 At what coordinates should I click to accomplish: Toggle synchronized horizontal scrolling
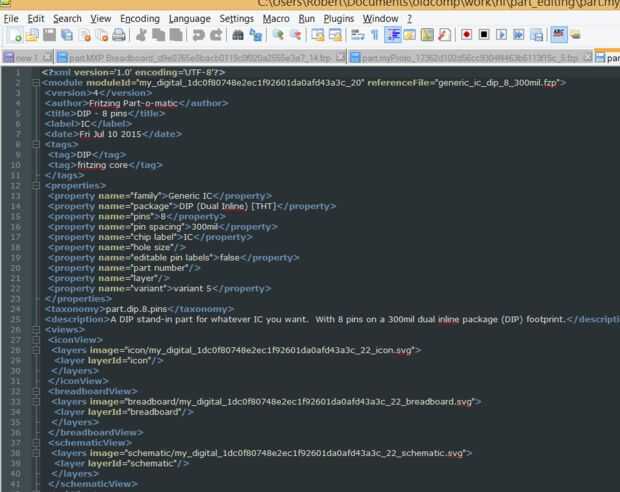coord(335,35)
